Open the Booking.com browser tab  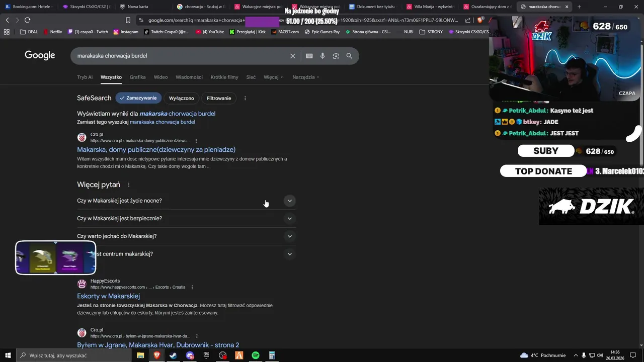click(29, 7)
